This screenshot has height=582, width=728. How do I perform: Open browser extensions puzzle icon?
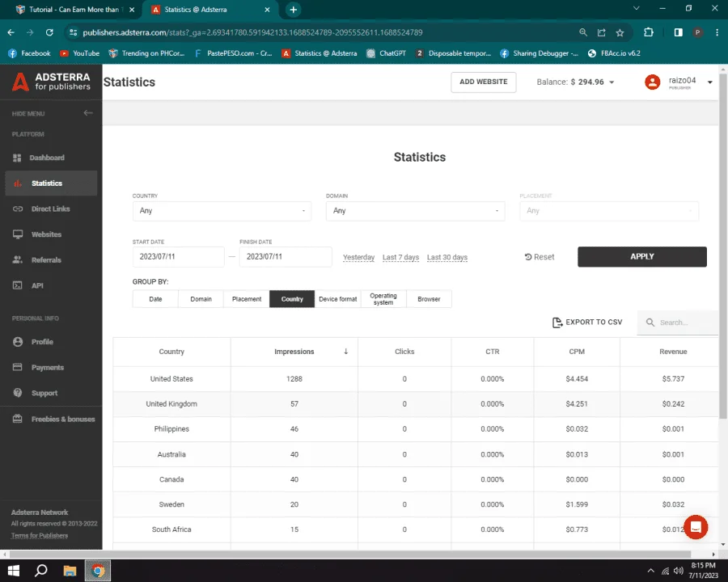click(x=649, y=32)
